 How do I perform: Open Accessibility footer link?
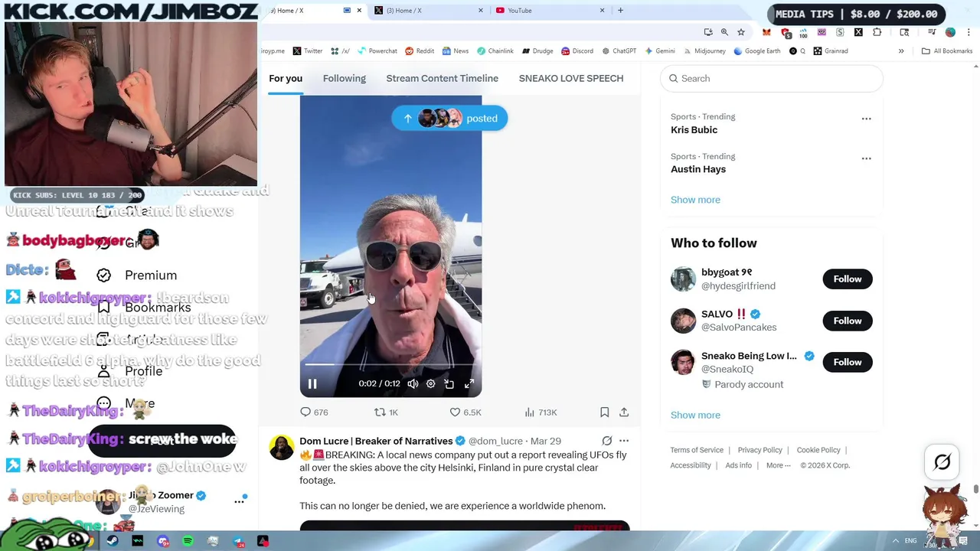[691, 465]
